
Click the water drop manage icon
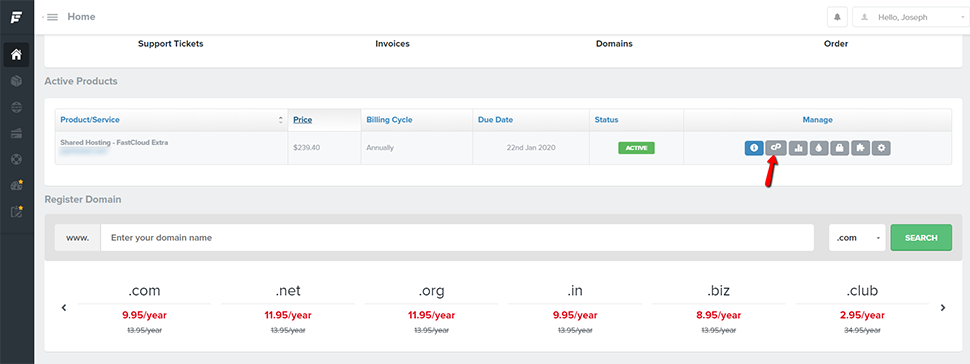pyautogui.click(x=819, y=148)
